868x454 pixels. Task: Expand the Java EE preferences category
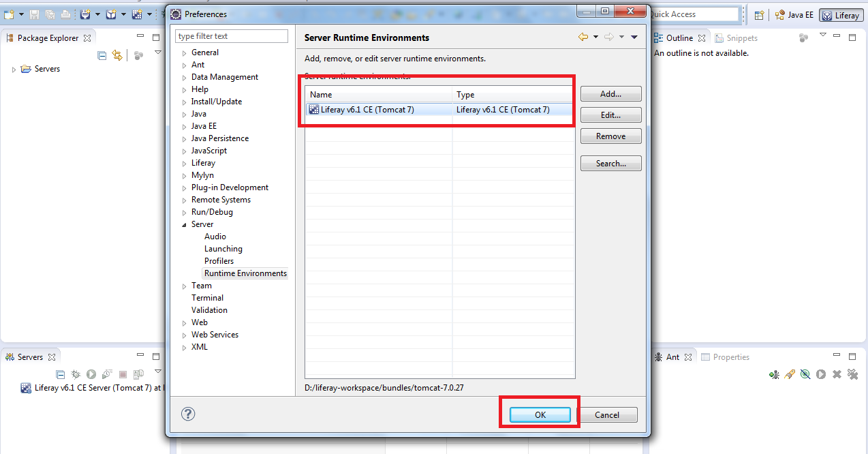pos(183,125)
